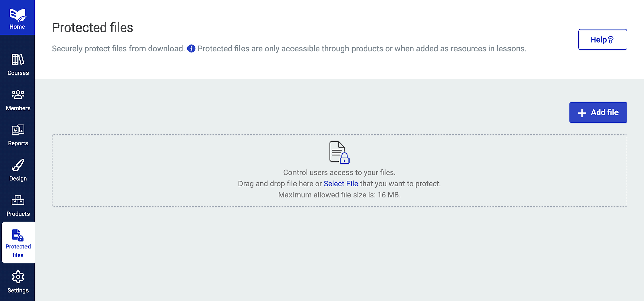Click the 'Maximum allowed file size' text
Screen dimensions: 644x301
(x=339, y=195)
